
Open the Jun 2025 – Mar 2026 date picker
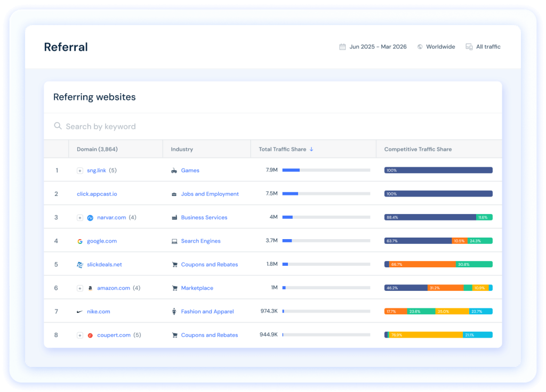pos(373,47)
